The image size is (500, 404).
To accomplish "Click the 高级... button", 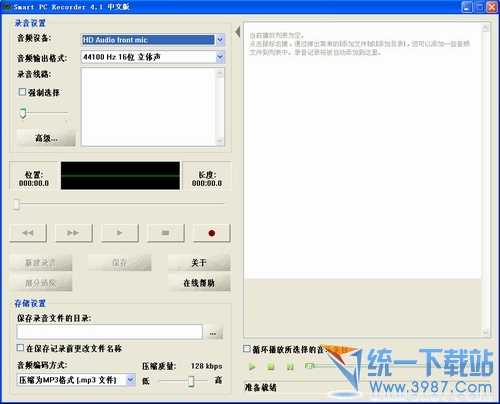I will point(46,138).
